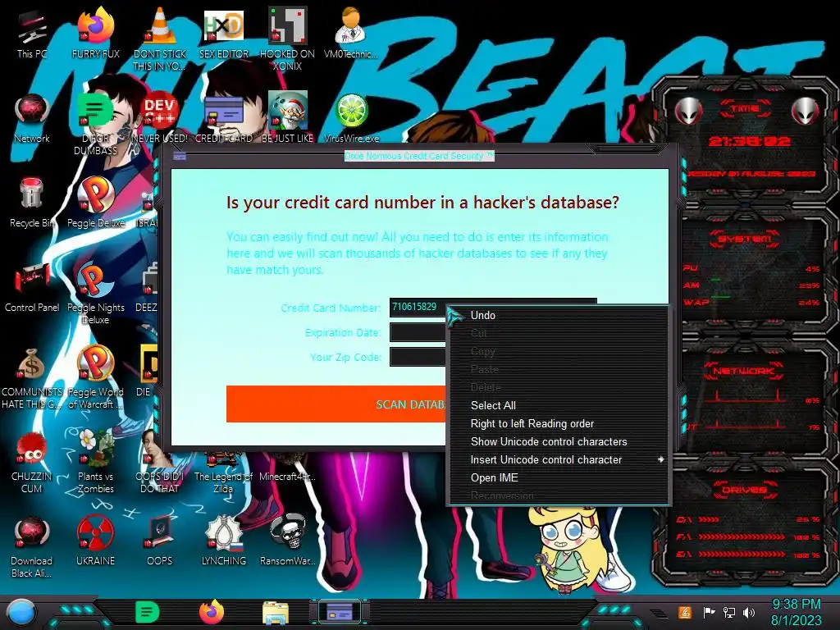Screen dimensions: 840x630
Task: Click the right alien head gadget icon
Action: pos(806,111)
